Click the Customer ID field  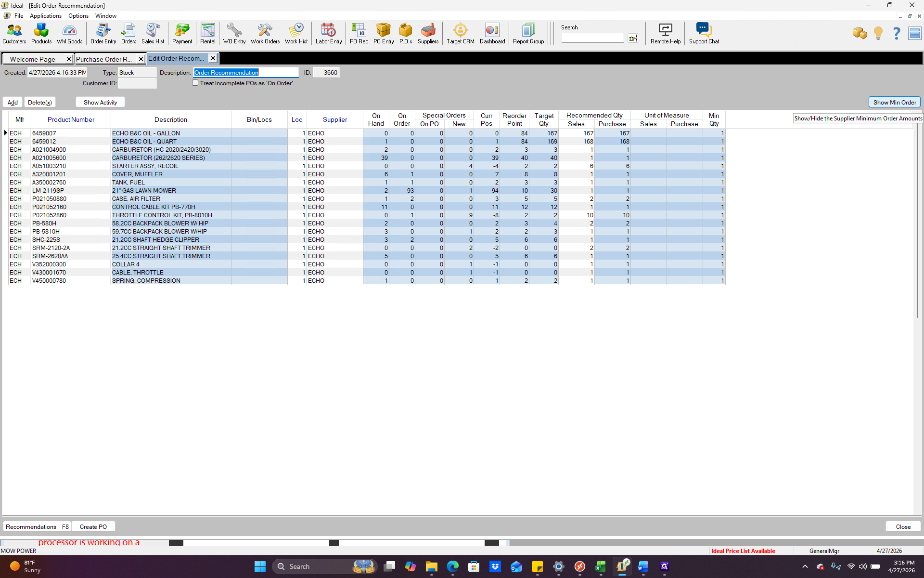point(137,83)
